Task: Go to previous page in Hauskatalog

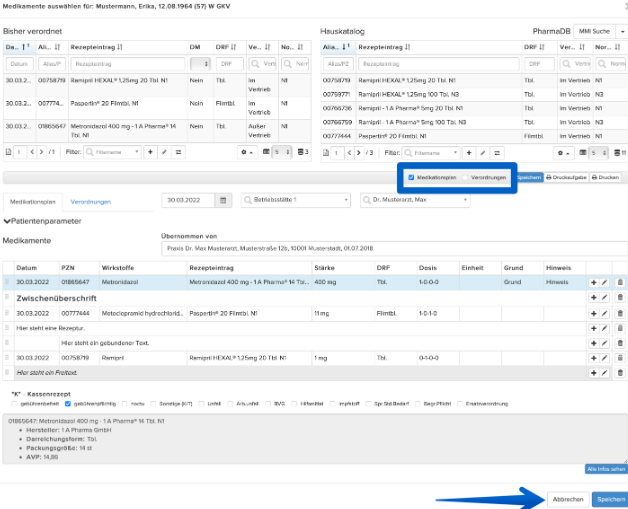Action: pyautogui.click(x=350, y=153)
